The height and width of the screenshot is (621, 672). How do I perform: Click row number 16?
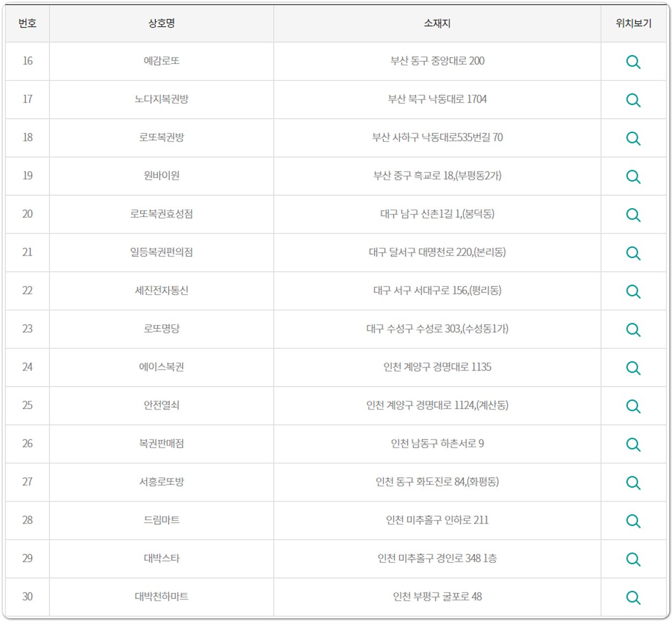(27, 61)
